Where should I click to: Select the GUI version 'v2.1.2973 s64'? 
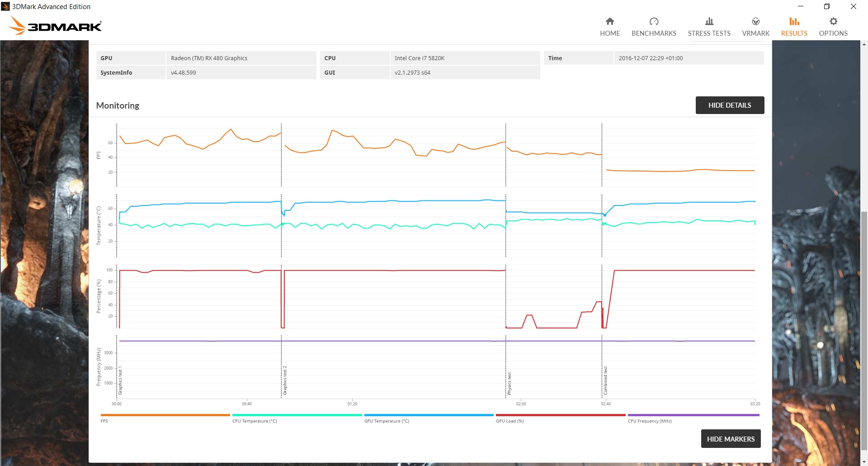[412, 72]
